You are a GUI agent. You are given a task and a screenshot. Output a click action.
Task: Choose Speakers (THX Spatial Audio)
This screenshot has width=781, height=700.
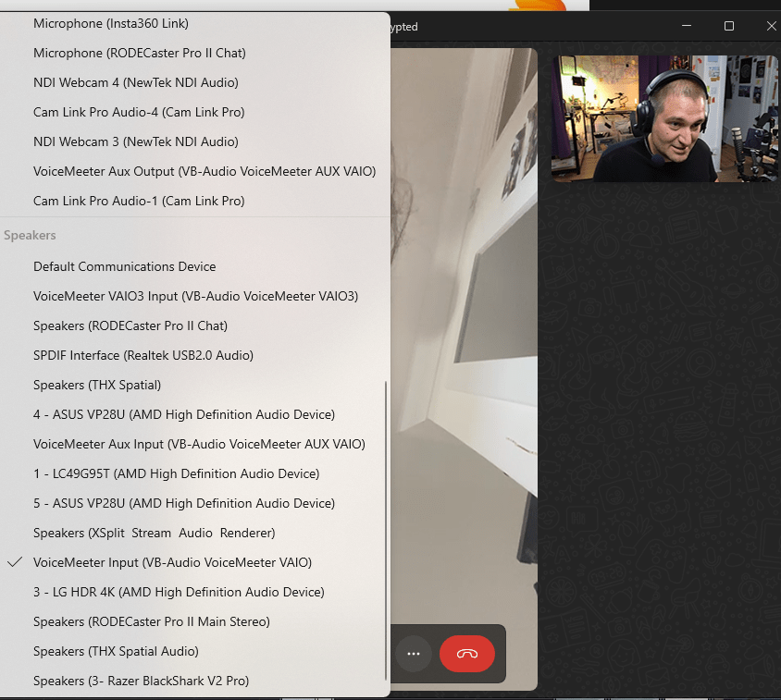(x=194, y=652)
